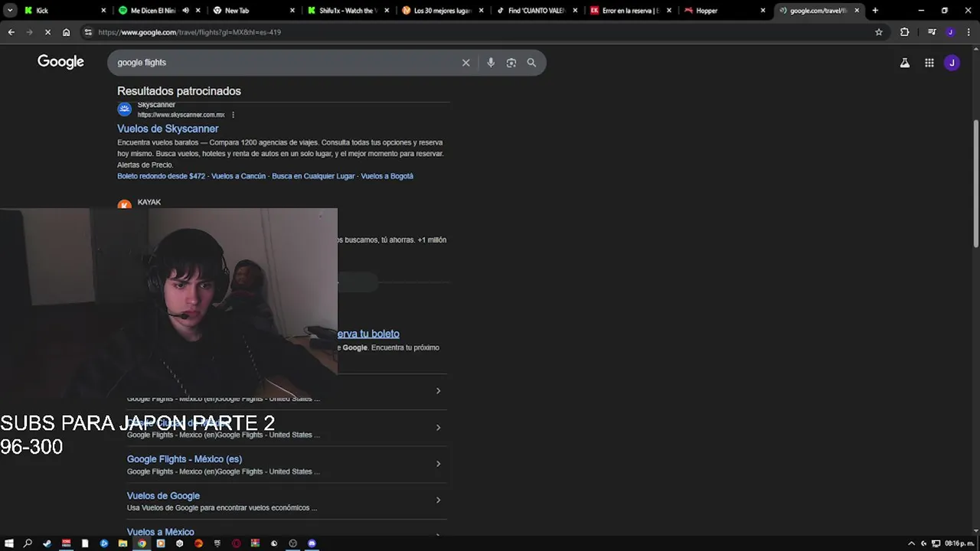
Task: Switch to the Shifu1x tab
Action: click(348, 11)
